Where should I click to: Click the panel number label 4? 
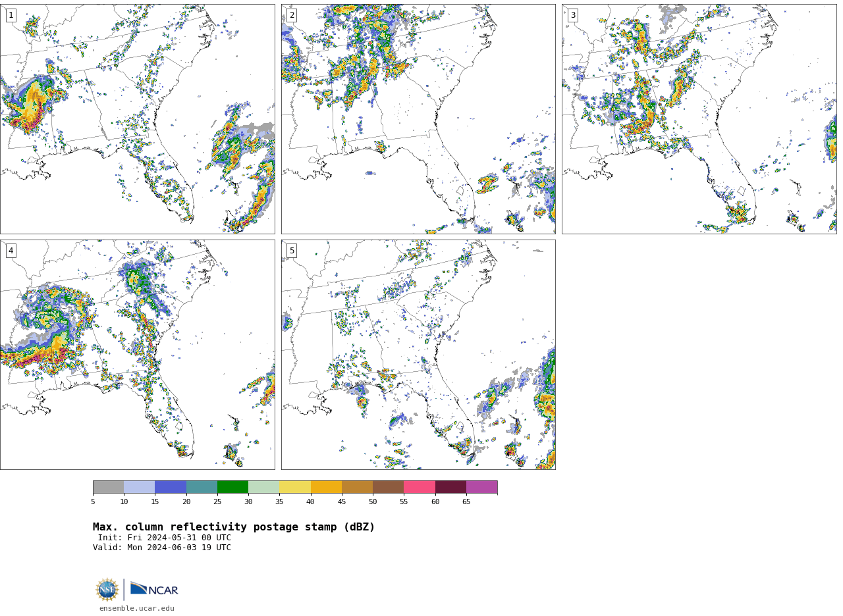[x=11, y=251]
